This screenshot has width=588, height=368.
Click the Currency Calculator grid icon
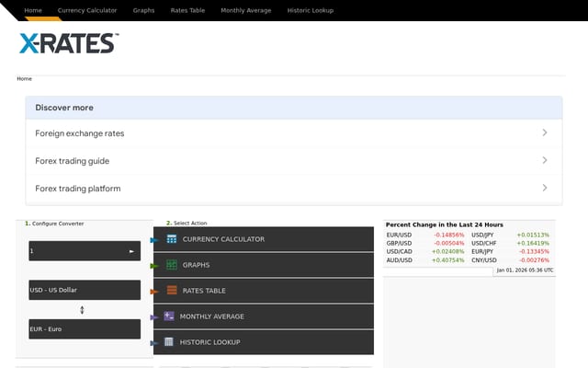click(x=172, y=239)
